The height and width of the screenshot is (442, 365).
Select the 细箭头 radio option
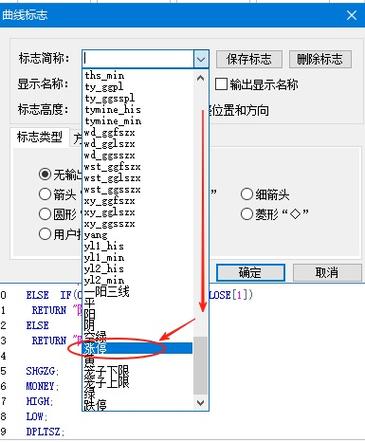247,194
